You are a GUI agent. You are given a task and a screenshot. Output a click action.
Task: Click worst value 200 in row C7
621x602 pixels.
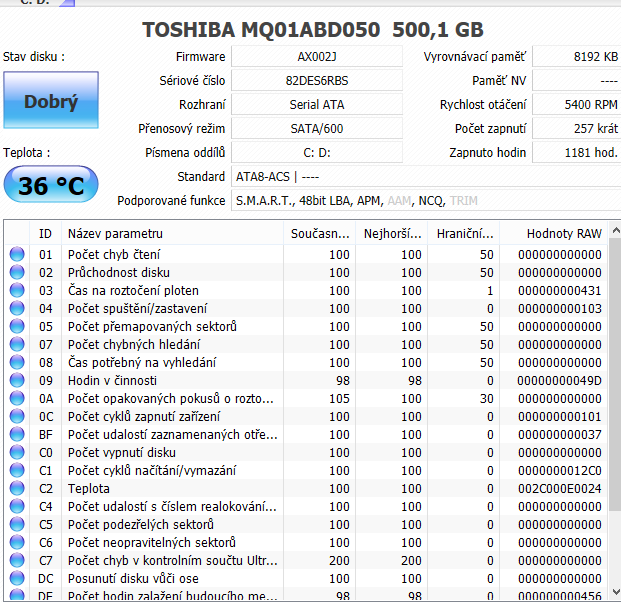tap(411, 560)
